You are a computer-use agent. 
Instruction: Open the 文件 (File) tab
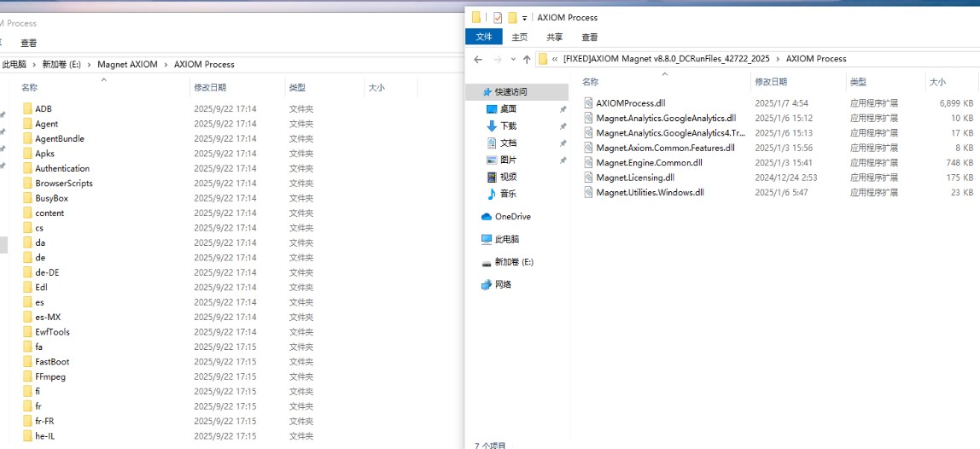(484, 37)
